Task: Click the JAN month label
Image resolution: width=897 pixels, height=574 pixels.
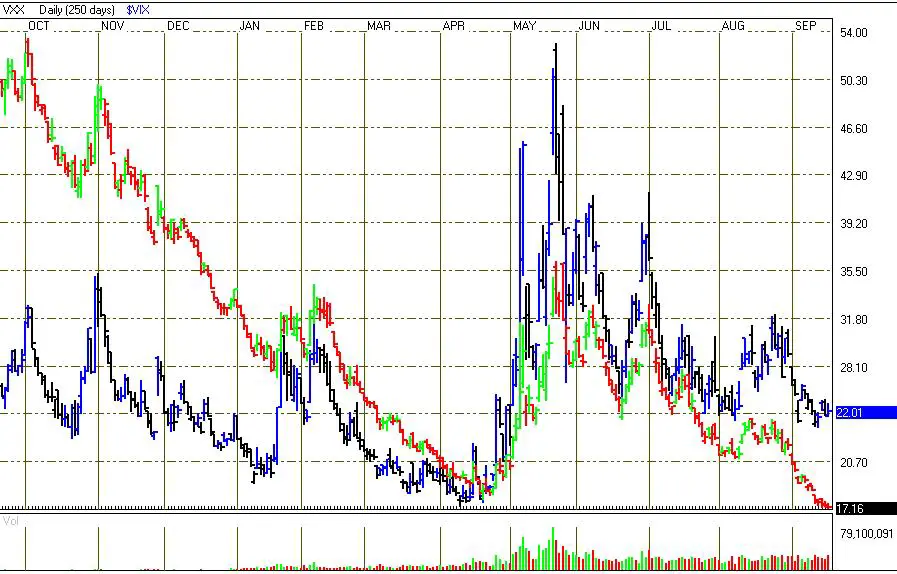Action: pyautogui.click(x=249, y=26)
